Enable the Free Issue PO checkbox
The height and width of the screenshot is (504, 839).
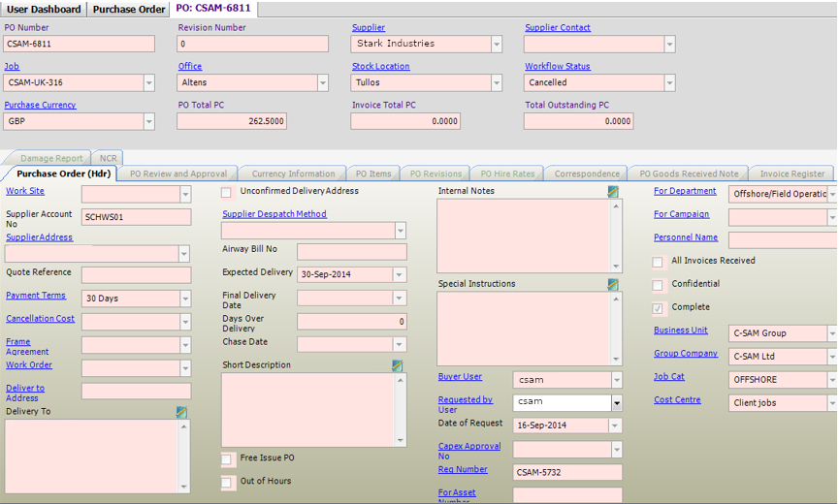pos(227,458)
